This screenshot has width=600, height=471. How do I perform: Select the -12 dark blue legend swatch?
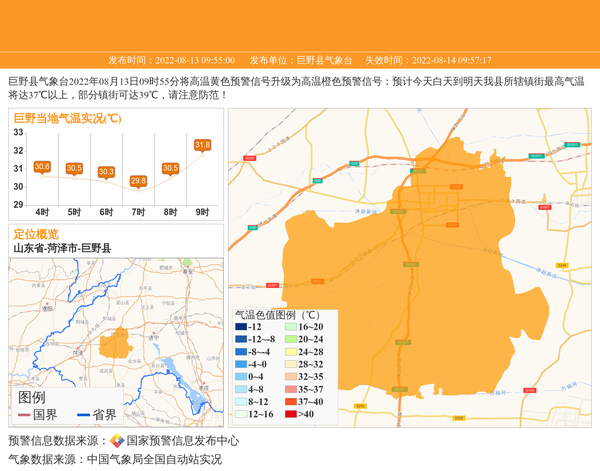241,327
